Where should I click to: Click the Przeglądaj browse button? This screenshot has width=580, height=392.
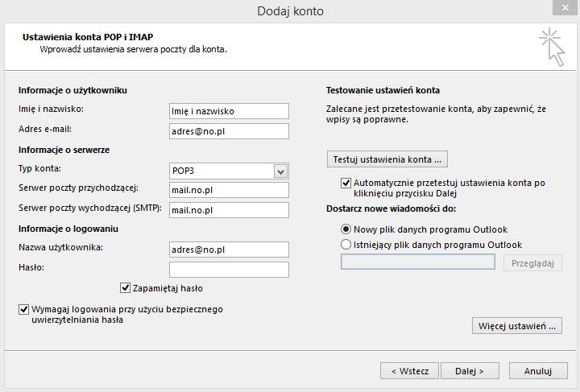[532, 262]
